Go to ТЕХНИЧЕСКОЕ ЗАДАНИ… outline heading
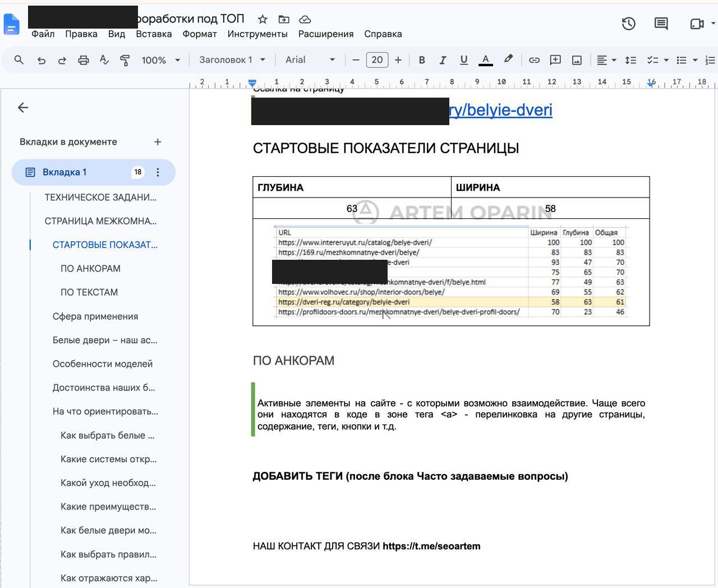 tap(100, 197)
